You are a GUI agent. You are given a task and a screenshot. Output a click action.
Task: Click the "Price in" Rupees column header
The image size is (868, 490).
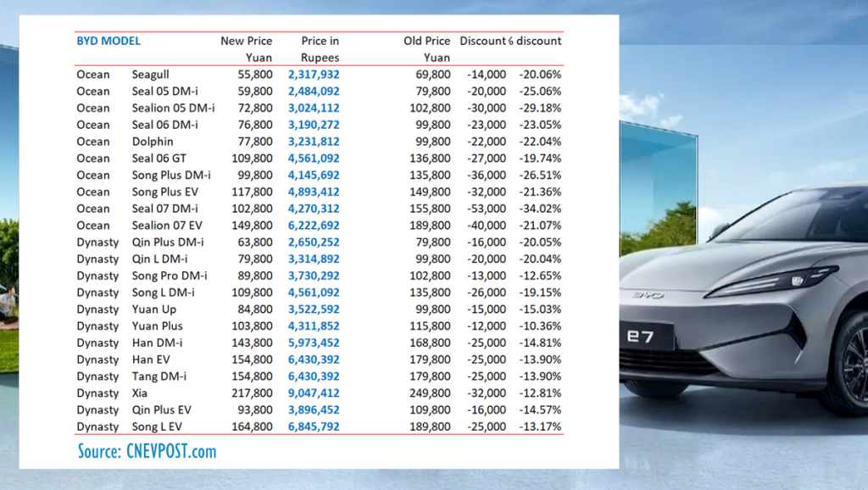(320, 41)
